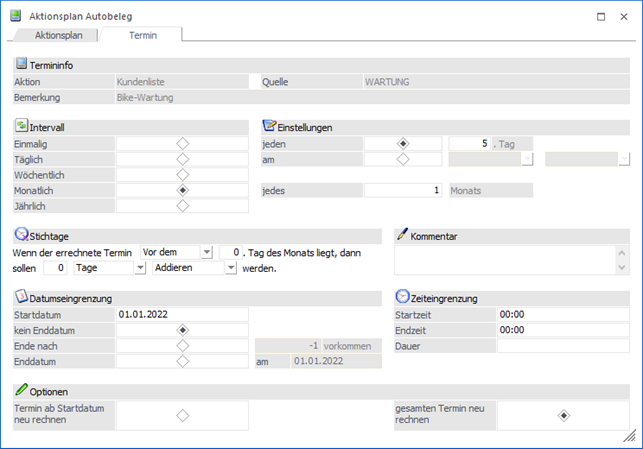Open the Addieren dropdown
This screenshot has height=449, width=643.
point(230,268)
